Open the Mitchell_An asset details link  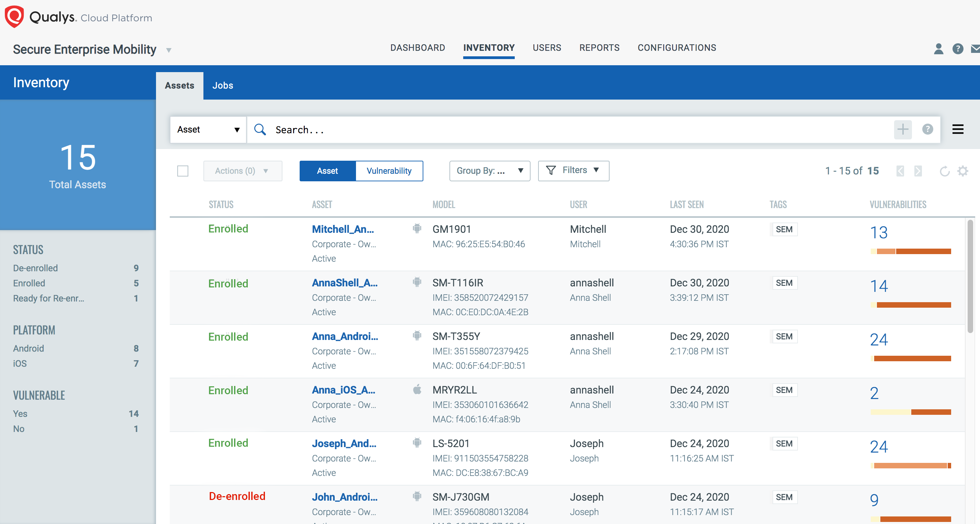pos(343,229)
